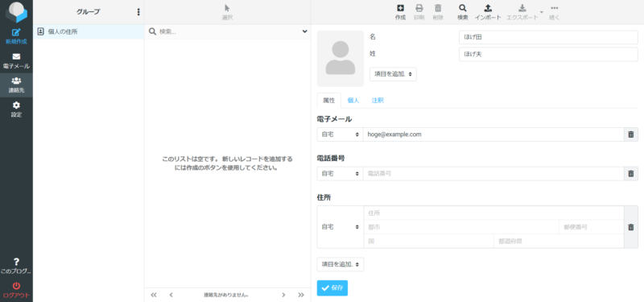The image size is (644, 302).
Task: Click the 電話番号 input field
Action: click(493, 174)
